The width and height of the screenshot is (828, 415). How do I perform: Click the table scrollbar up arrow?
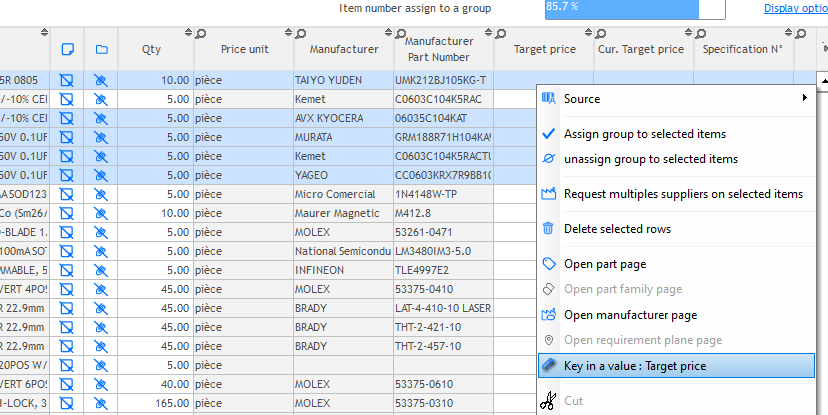(821, 79)
